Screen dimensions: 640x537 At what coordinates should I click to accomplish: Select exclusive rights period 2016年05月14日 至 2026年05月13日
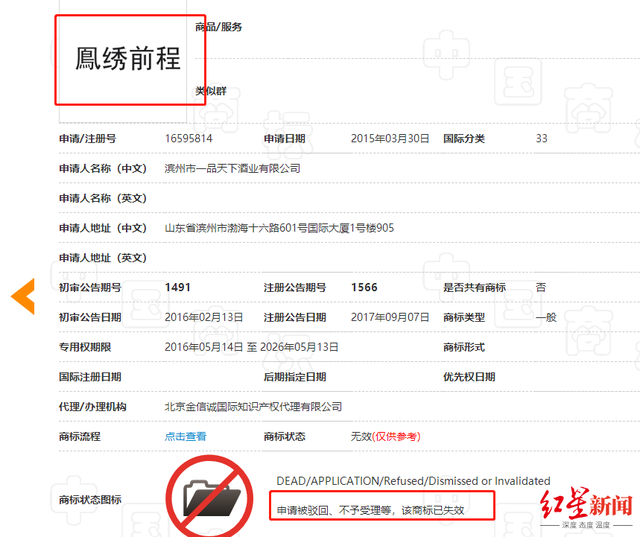click(251, 347)
